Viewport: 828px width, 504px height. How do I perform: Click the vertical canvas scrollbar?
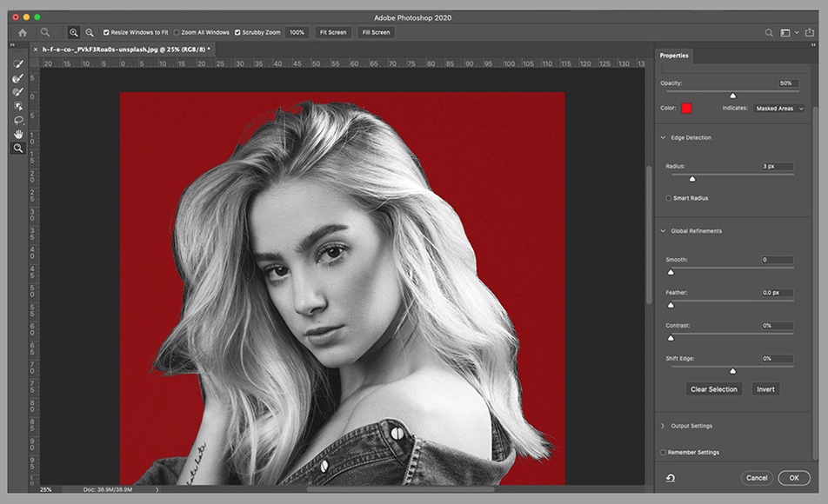[x=649, y=235]
